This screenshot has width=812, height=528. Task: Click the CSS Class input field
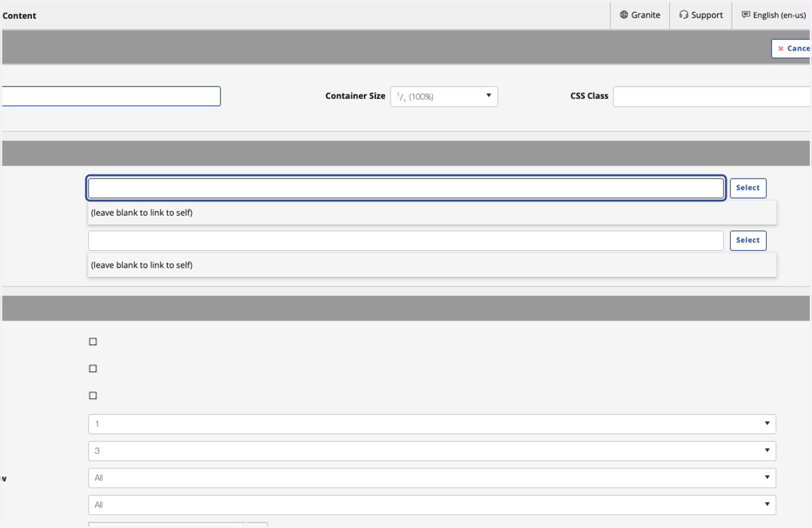click(x=712, y=97)
